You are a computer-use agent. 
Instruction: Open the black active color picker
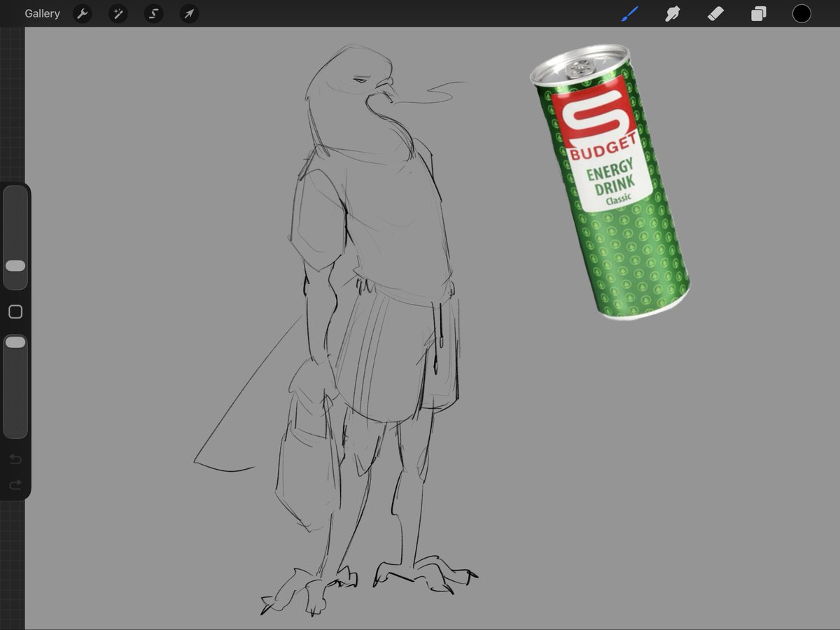pos(801,13)
